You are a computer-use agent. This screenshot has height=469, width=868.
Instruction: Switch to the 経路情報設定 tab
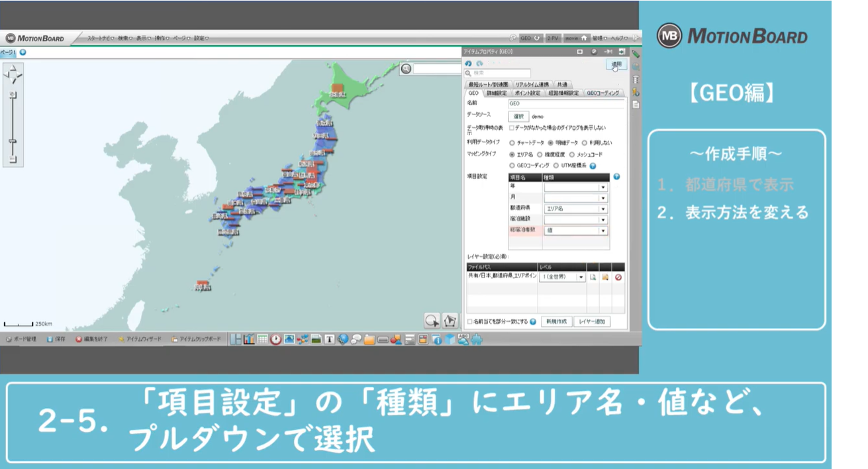pyautogui.click(x=563, y=93)
